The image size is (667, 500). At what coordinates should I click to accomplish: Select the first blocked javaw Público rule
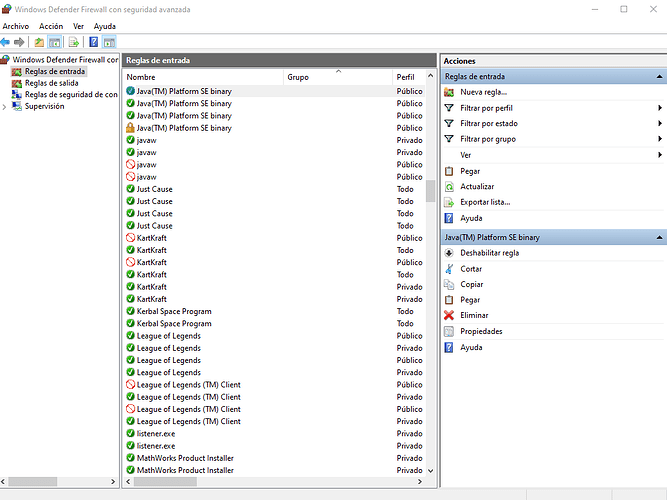point(274,165)
